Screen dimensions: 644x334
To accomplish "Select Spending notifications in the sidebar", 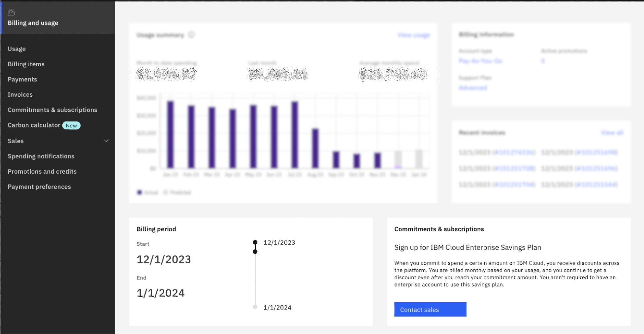I will (41, 156).
